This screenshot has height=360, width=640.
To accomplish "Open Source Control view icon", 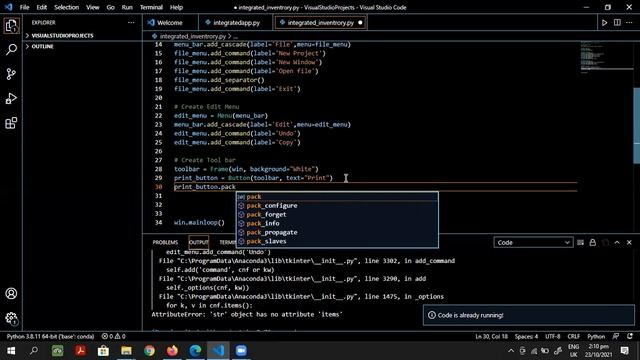I will (11, 74).
